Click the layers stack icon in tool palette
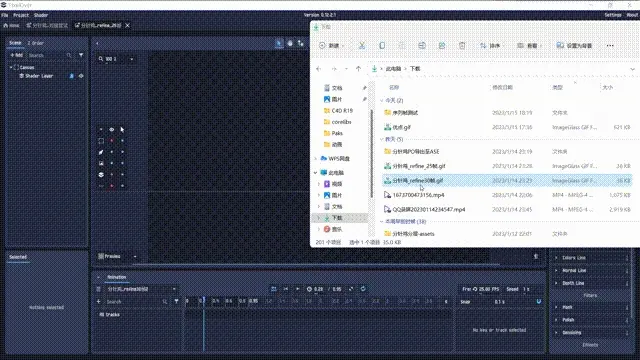The image size is (640, 360). coord(101,175)
